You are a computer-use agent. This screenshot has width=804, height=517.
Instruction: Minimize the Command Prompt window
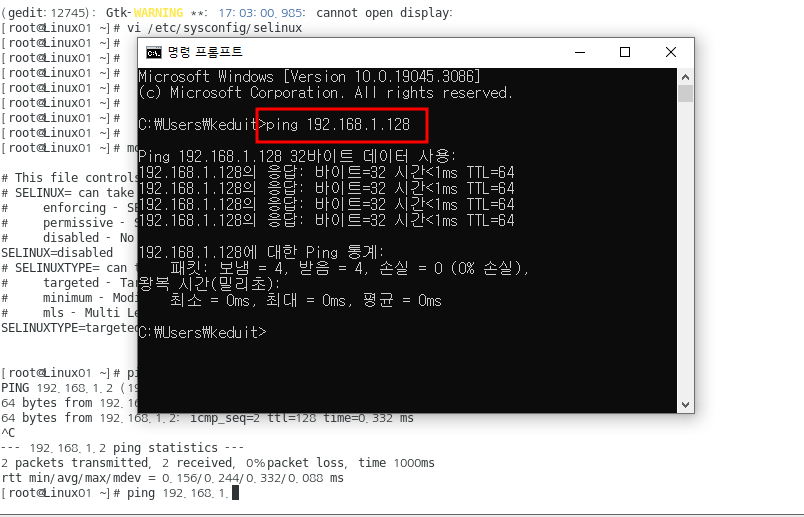580,52
